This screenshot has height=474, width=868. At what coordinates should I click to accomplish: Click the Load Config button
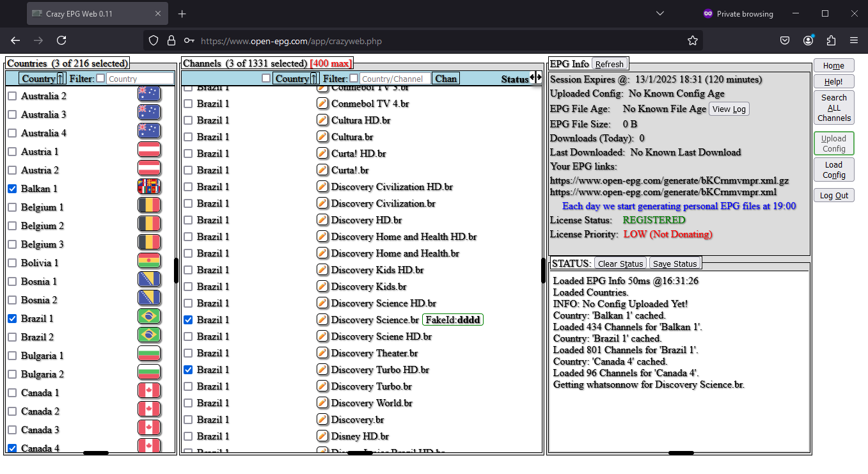point(833,170)
